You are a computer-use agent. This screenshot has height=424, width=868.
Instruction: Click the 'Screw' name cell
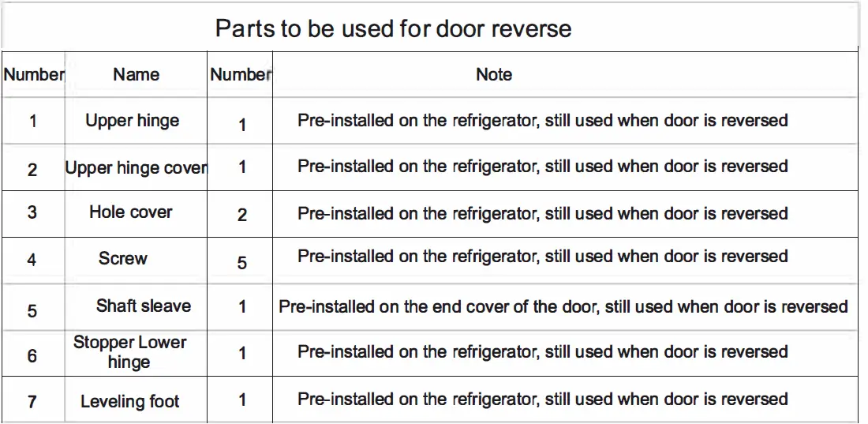[123, 258]
